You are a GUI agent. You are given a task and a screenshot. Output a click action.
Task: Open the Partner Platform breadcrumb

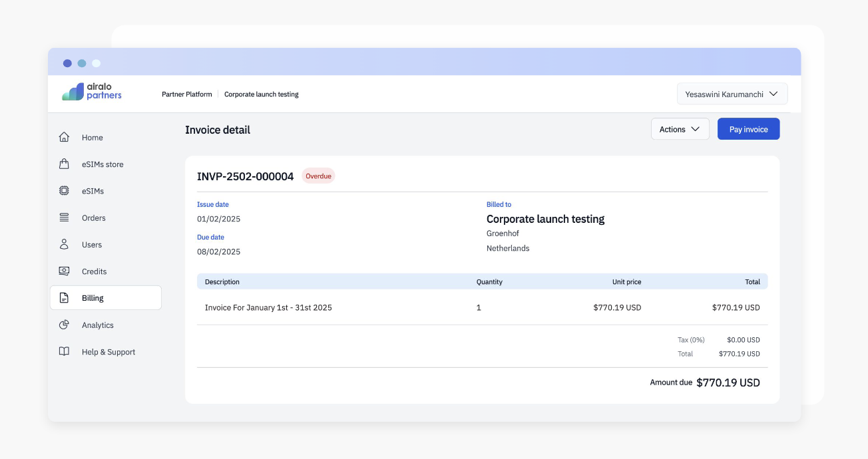pyautogui.click(x=186, y=94)
